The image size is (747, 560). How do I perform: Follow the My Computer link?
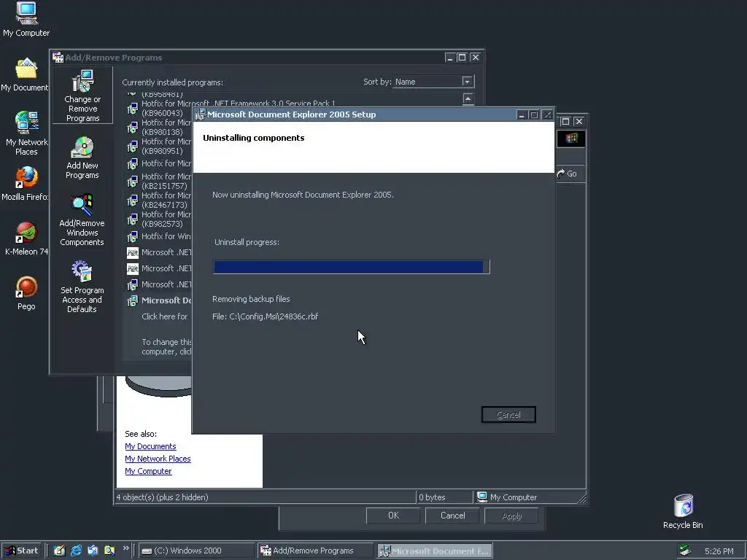point(148,471)
